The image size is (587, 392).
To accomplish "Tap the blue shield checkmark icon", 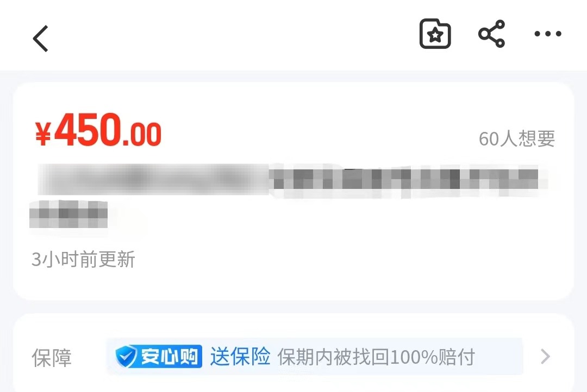I will pyautogui.click(x=126, y=357).
